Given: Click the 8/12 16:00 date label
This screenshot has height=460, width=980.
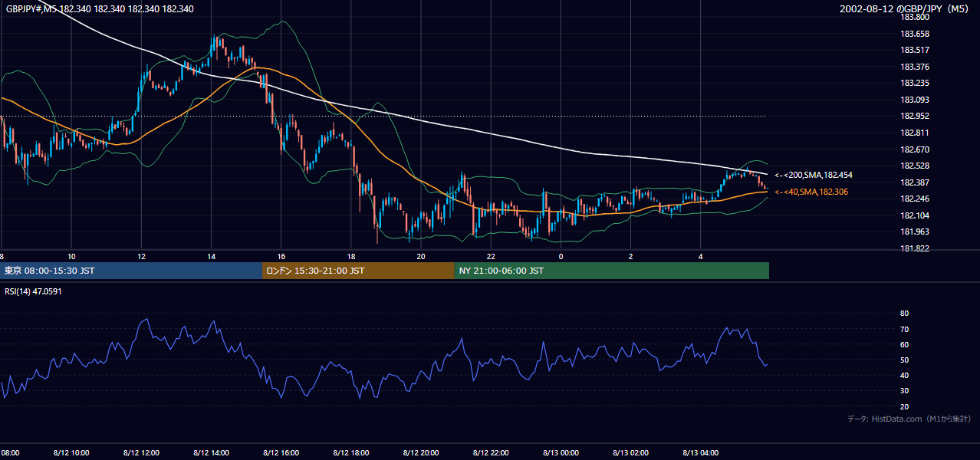Looking at the screenshot, I should coord(281,452).
